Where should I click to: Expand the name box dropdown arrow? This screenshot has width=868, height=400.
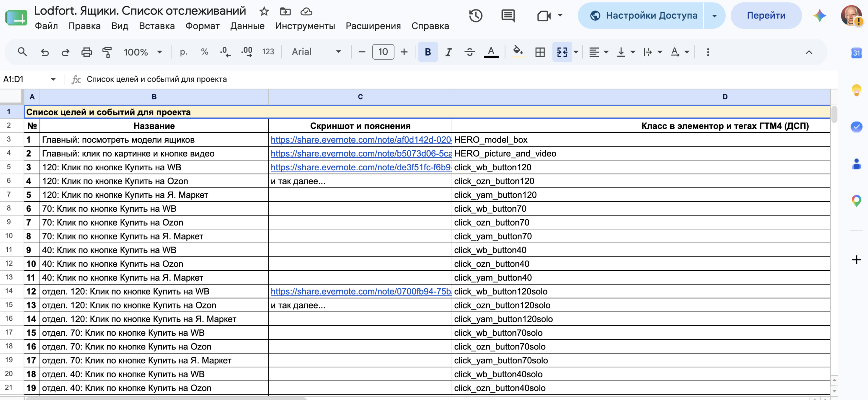53,79
